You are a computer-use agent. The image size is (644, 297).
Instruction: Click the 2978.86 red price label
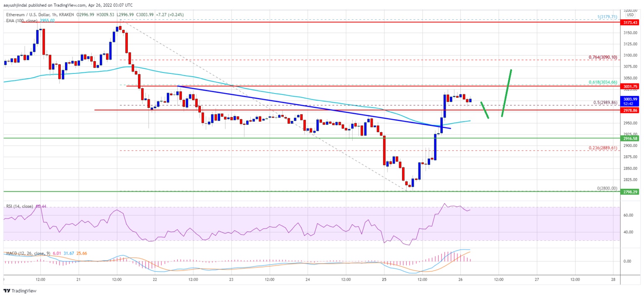click(x=630, y=110)
